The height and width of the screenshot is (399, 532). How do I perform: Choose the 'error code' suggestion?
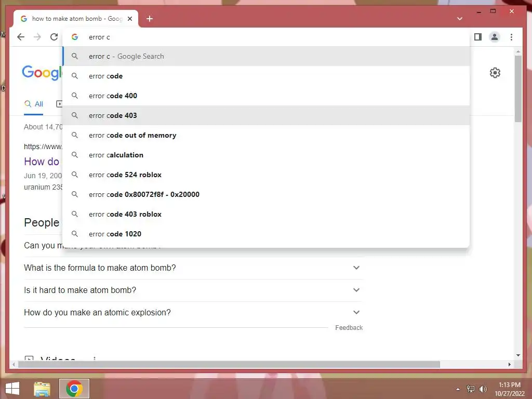tap(267, 76)
